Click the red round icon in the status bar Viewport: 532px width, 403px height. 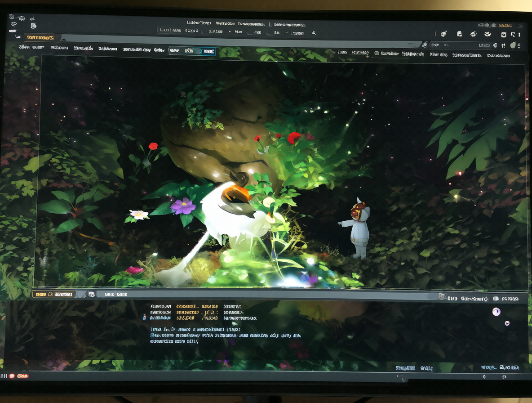tap(12, 376)
